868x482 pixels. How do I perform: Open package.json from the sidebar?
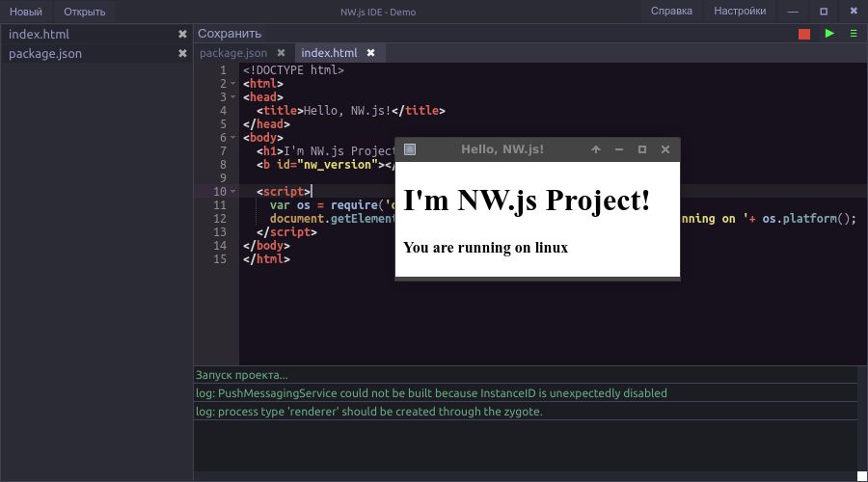click(x=44, y=54)
